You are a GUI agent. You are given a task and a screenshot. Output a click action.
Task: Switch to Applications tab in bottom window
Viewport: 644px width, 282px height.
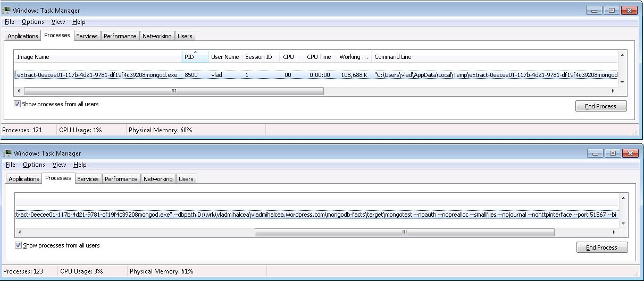24,179
